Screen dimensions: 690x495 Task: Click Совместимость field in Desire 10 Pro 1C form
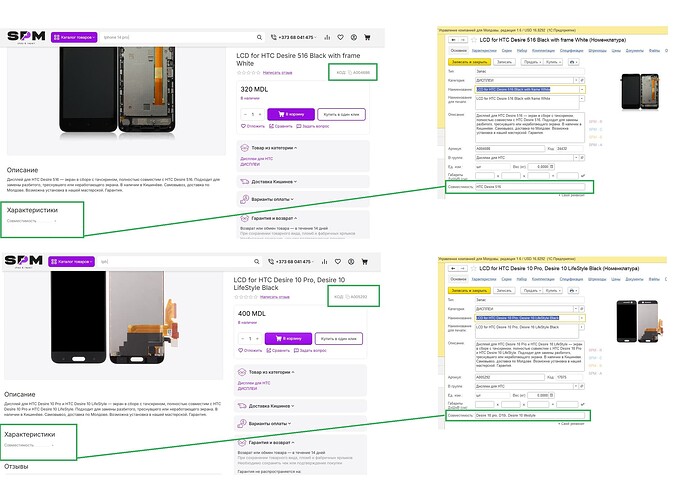tap(530, 415)
